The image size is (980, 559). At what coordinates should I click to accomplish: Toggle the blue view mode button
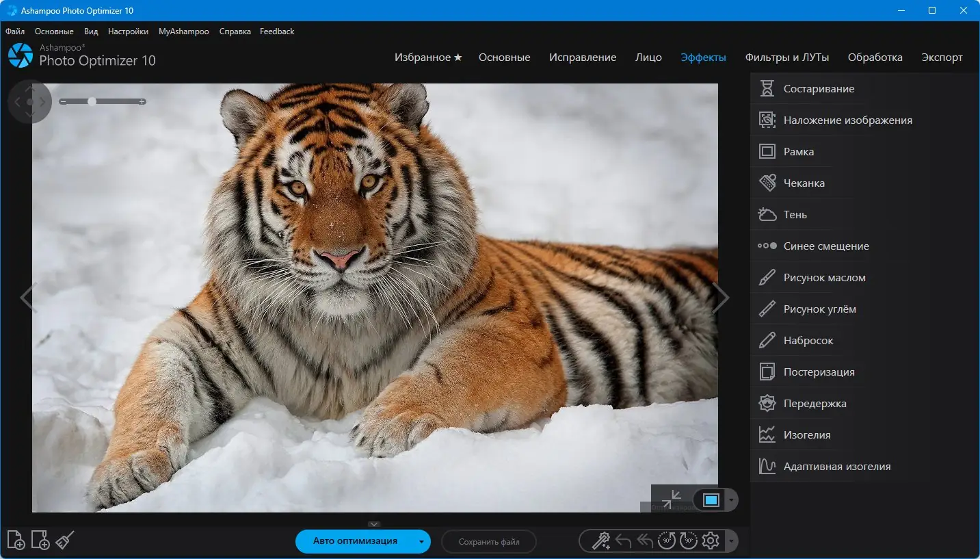pyautogui.click(x=711, y=500)
